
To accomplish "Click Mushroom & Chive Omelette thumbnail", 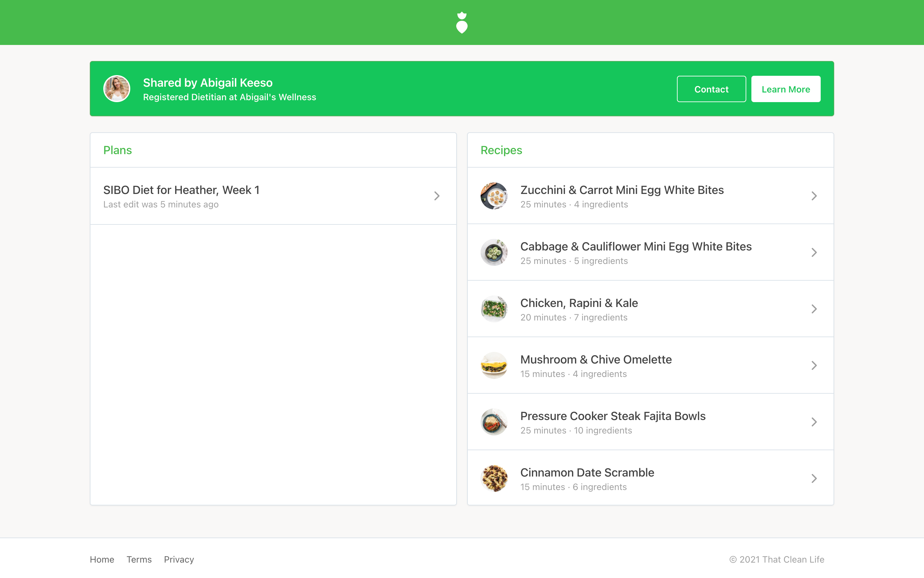I will (494, 365).
